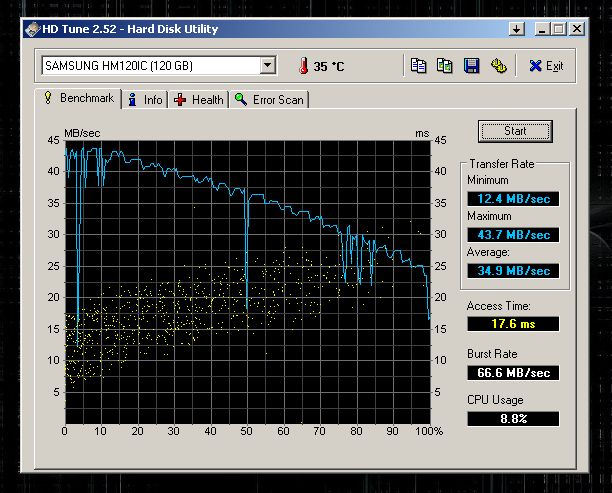Click the Burst Rate value box
Screen dimensions: 612x493
tap(512, 372)
